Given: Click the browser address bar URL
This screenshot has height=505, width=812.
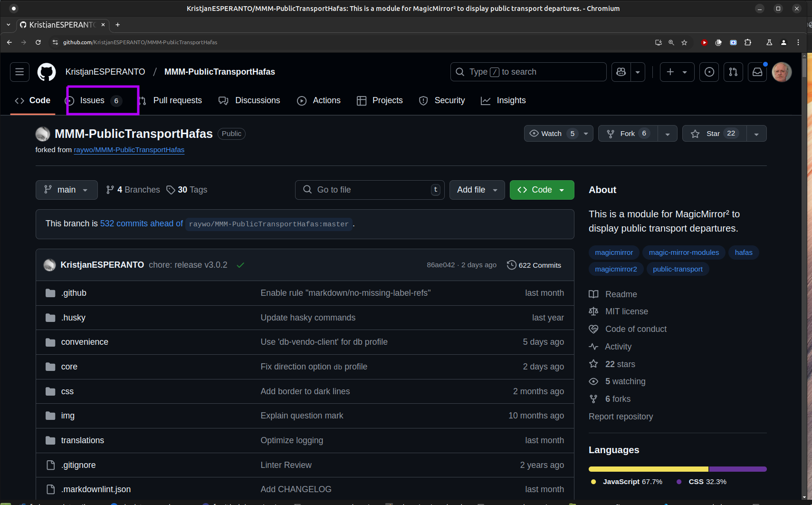Looking at the screenshot, I should (140, 42).
